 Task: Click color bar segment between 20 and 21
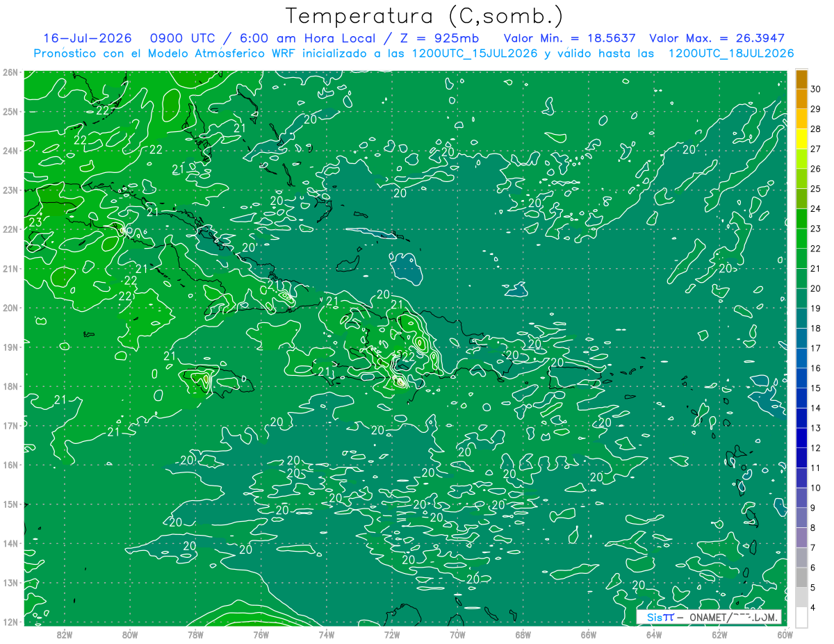(x=801, y=279)
